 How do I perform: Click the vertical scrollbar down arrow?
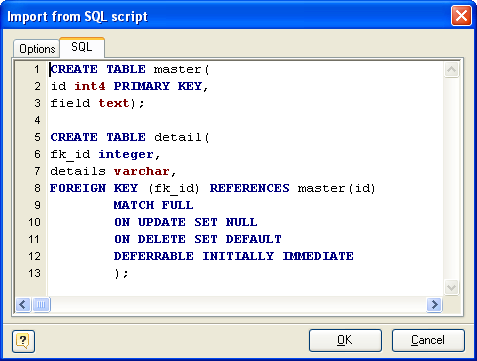[x=451, y=287]
